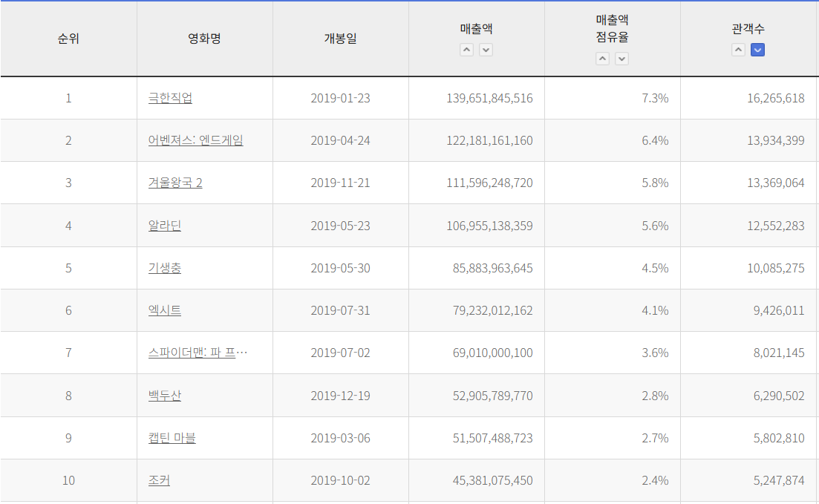This screenshot has width=819, height=504.
Task: Click the 영화명 column header
Action: (204, 39)
